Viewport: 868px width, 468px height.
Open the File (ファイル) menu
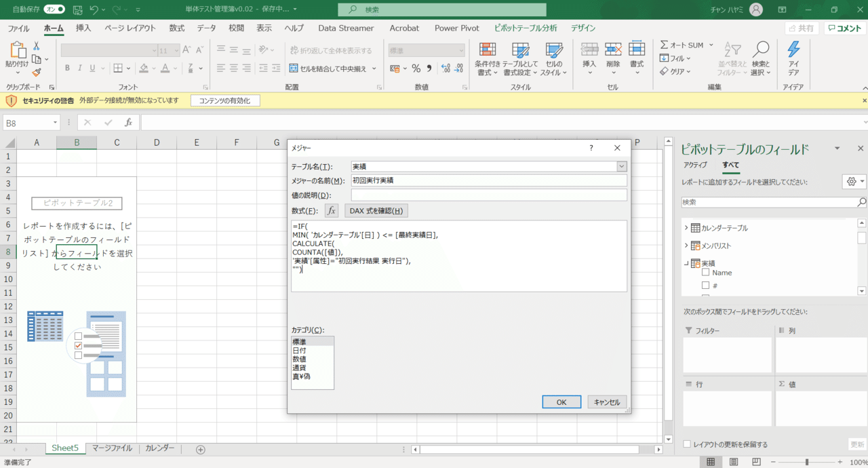click(18, 28)
